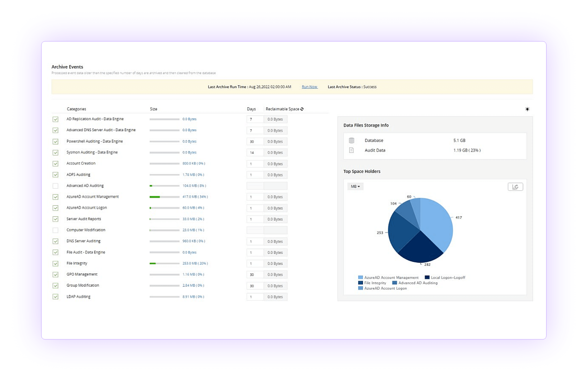588x381 pixels.
Task: Click the 800.0 KB (0%) size link
Action: (x=194, y=164)
